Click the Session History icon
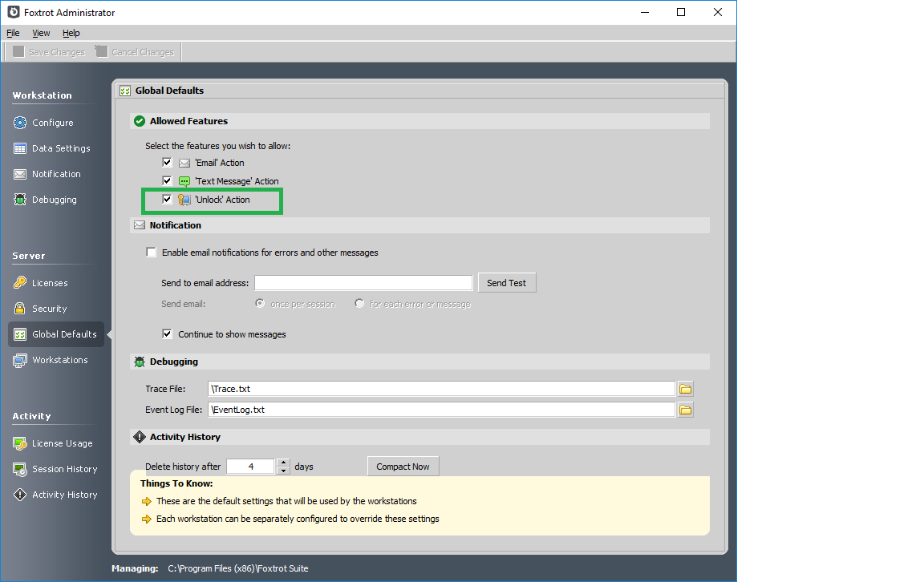The image size is (924, 582). pyautogui.click(x=20, y=470)
